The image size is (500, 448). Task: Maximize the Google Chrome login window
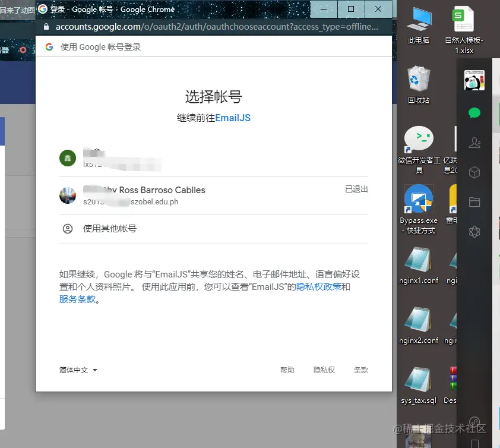(351, 10)
